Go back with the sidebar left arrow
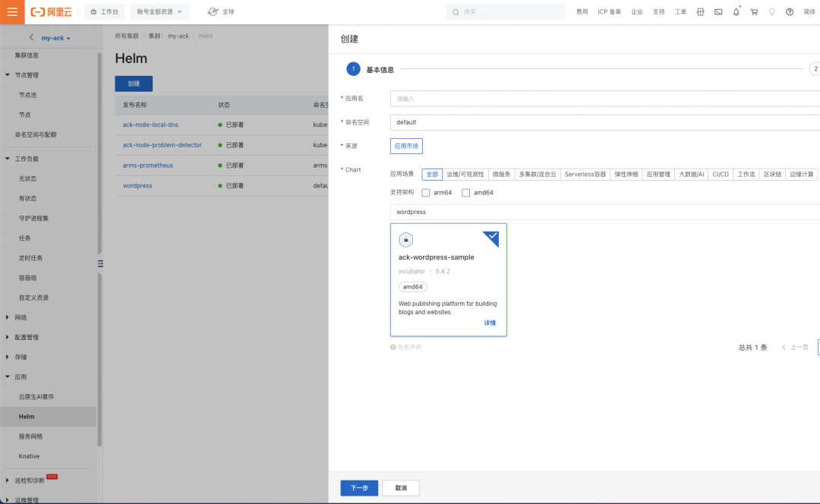This screenshot has height=504, width=820. coord(31,37)
